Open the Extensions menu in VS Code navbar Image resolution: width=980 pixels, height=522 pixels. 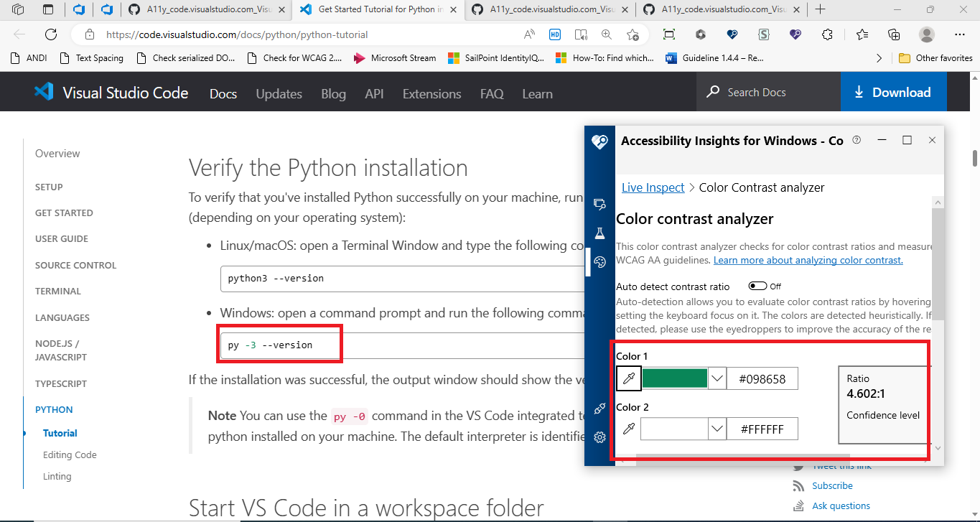[431, 93]
